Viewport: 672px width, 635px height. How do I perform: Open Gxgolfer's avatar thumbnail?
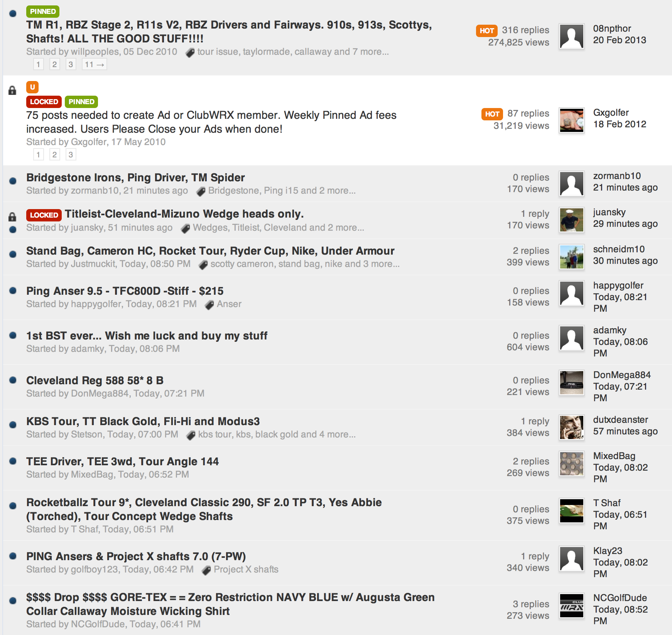572,120
